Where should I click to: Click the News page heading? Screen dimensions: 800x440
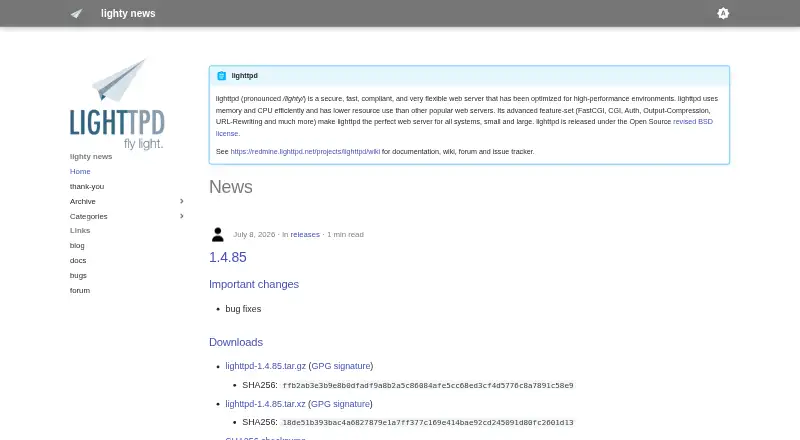[231, 187]
